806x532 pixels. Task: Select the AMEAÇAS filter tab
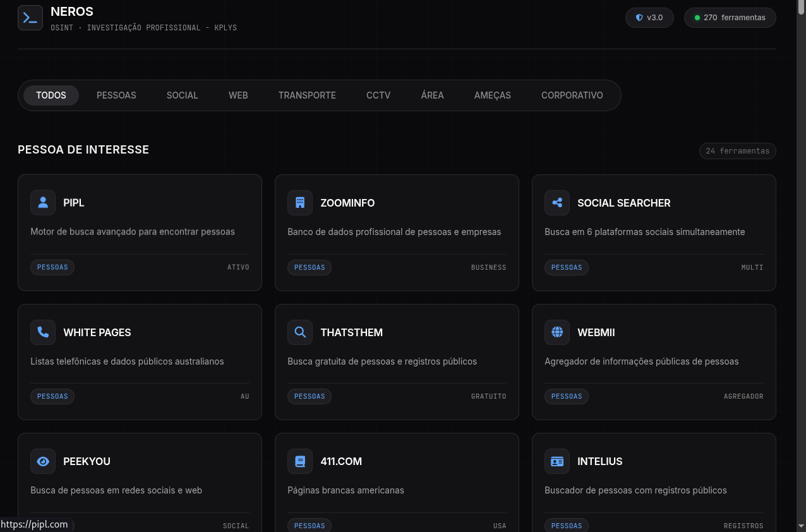(x=493, y=95)
